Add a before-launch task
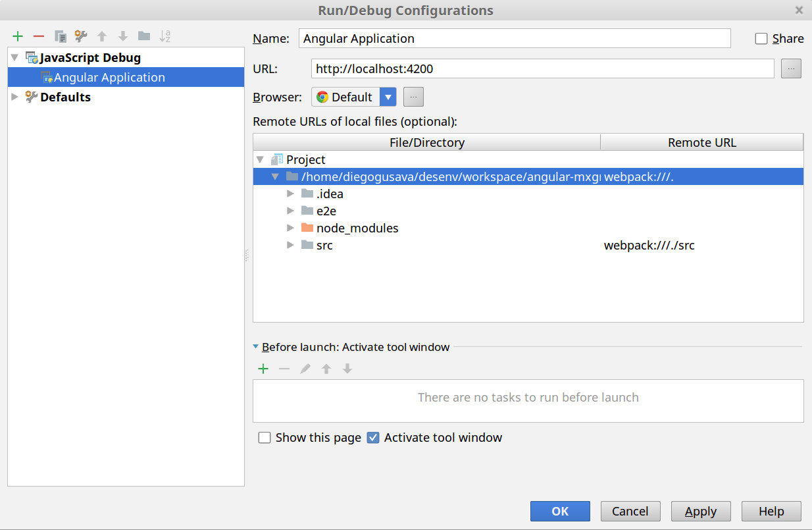Viewport: 812px width, 530px height. 263,369
